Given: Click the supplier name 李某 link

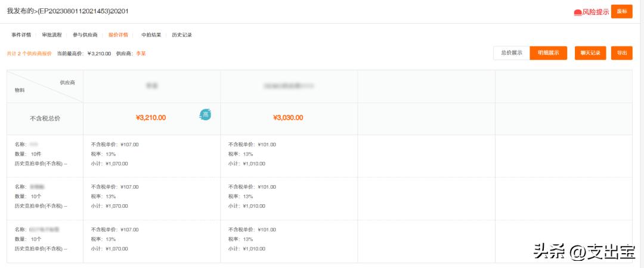Looking at the screenshot, I should pos(141,54).
